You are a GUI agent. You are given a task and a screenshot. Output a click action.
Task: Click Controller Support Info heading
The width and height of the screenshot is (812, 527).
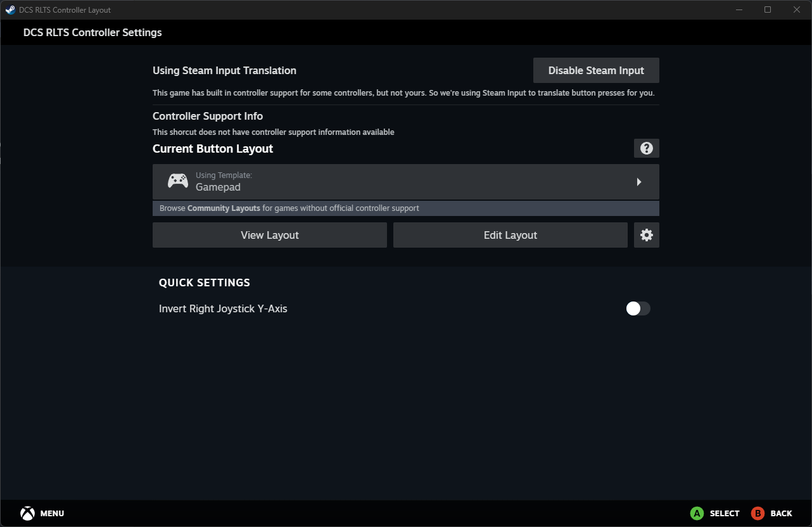208,117
